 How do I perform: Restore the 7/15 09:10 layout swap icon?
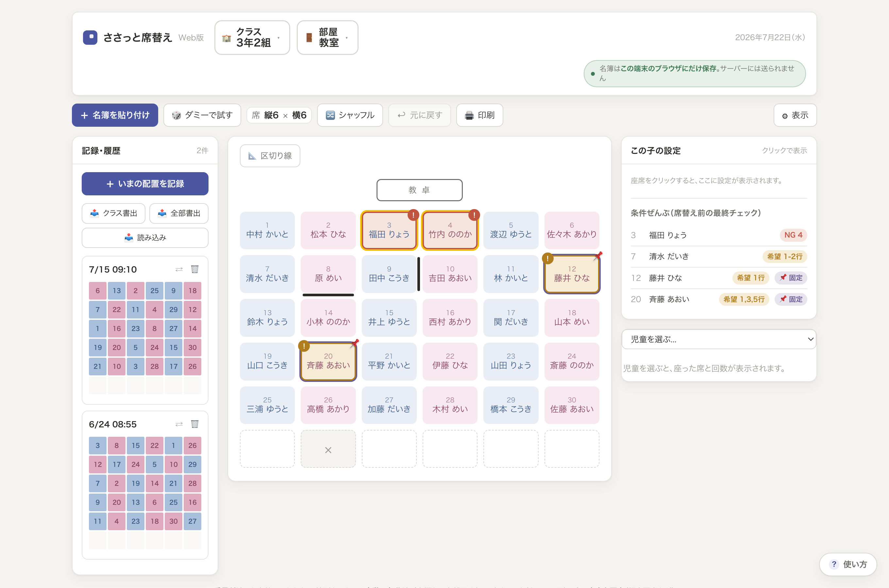pyautogui.click(x=179, y=269)
